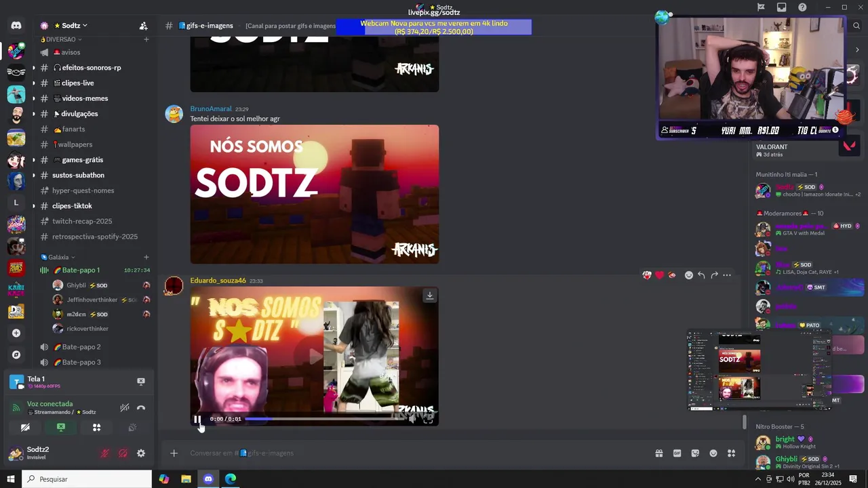Download the Eduardo_souza46 video attachment

pyautogui.click(x=429, y=296)
